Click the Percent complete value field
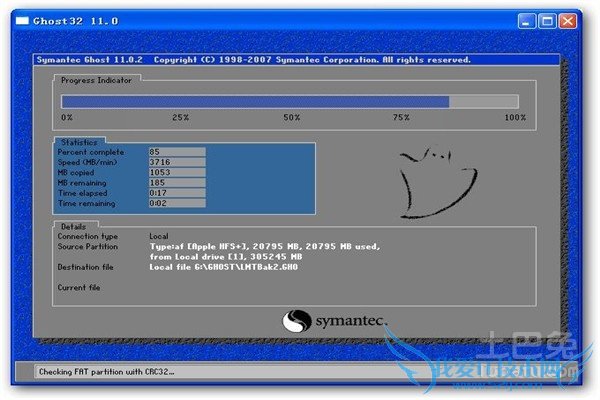 point(176,152)
